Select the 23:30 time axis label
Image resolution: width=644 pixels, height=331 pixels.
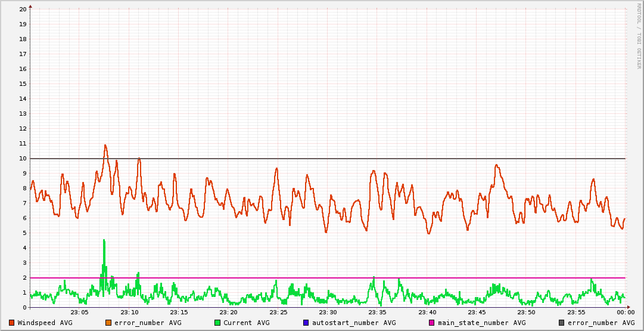(x=328, y=313)
